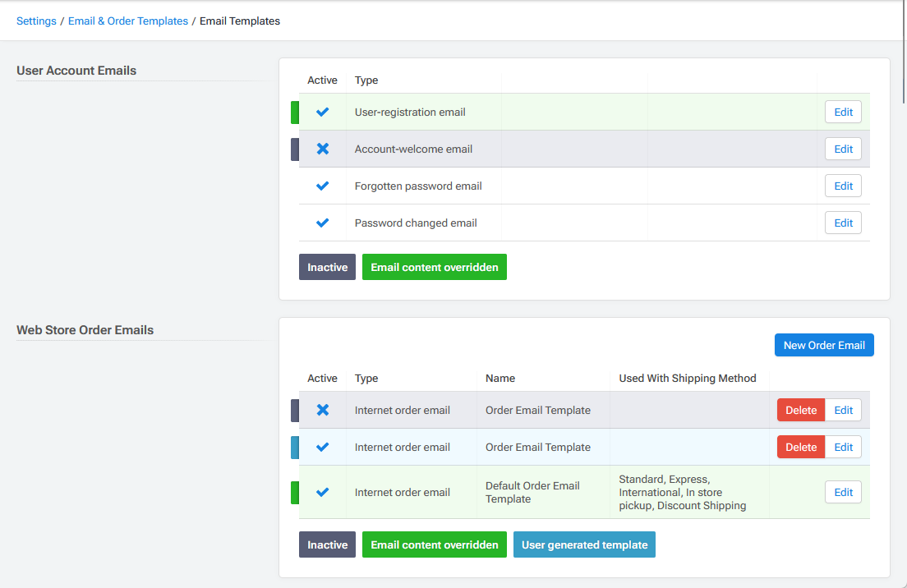Click the checkmark for Password changed email

(x=322, y=223)
